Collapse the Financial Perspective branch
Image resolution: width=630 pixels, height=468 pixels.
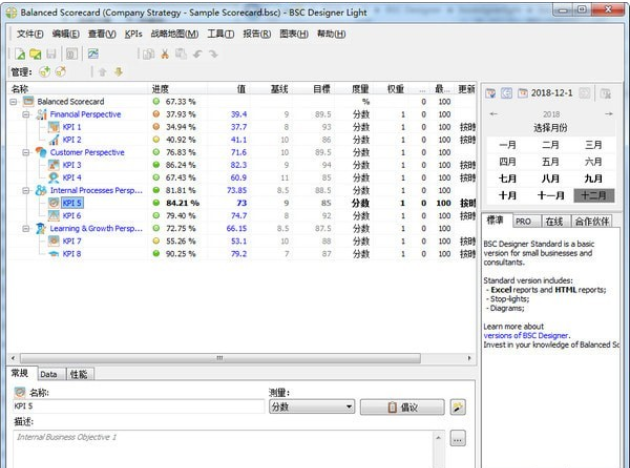pos(26,114)
